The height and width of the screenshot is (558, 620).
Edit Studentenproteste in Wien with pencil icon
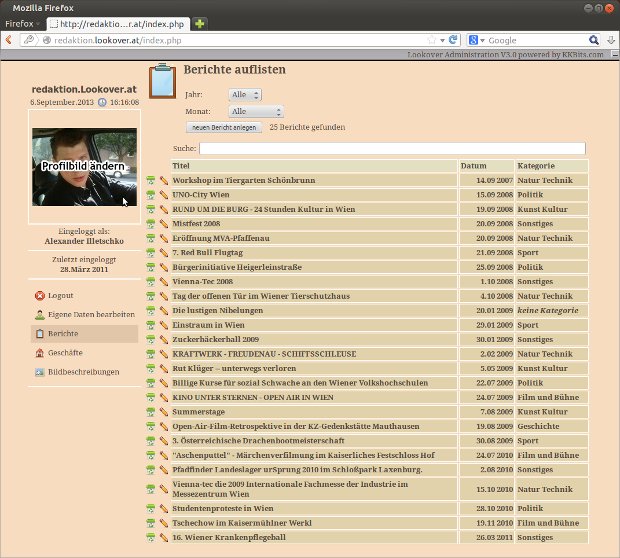[164, 509]
